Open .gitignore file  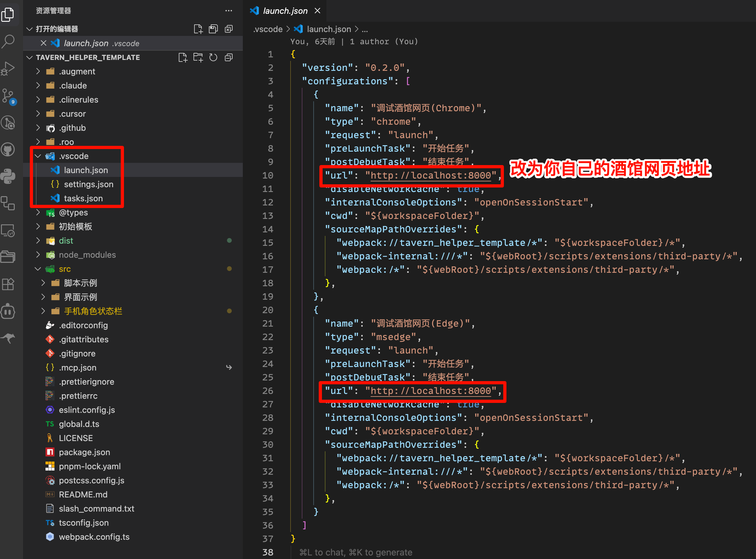tap(133, 354)
